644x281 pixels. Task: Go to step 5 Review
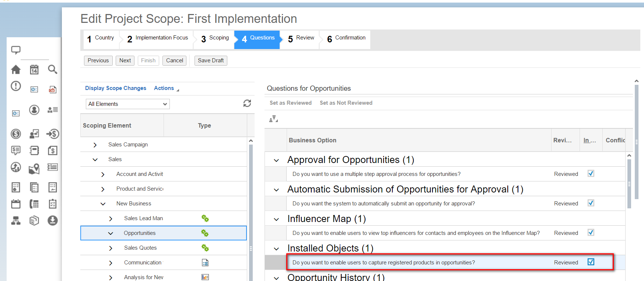[301, 39]
